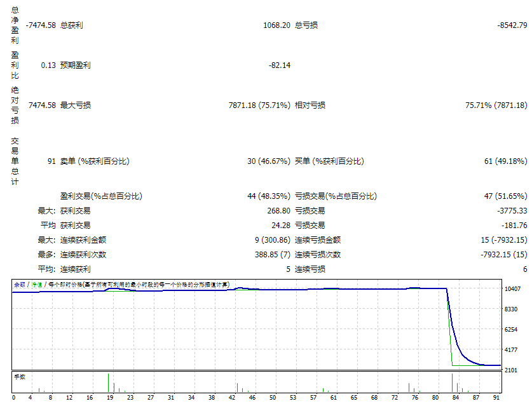Screen dimensions: 532x406
Task: Click the x-axis tick labeled 91
Action: [496, 398]
